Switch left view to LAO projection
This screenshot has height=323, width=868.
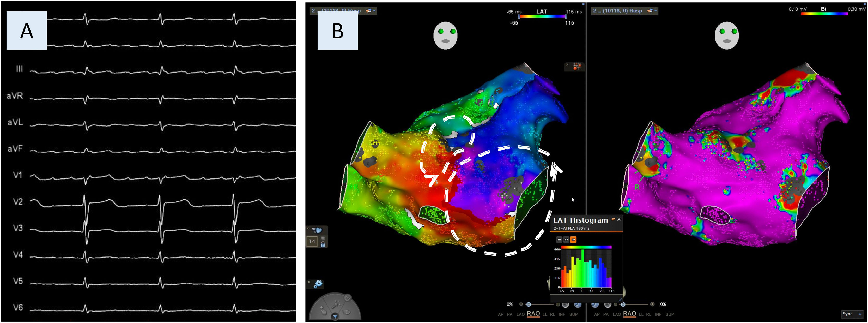click(521, 314)
